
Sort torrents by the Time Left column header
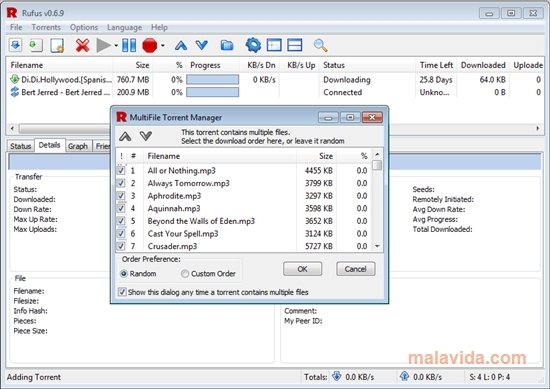click(x=436, y=65)
